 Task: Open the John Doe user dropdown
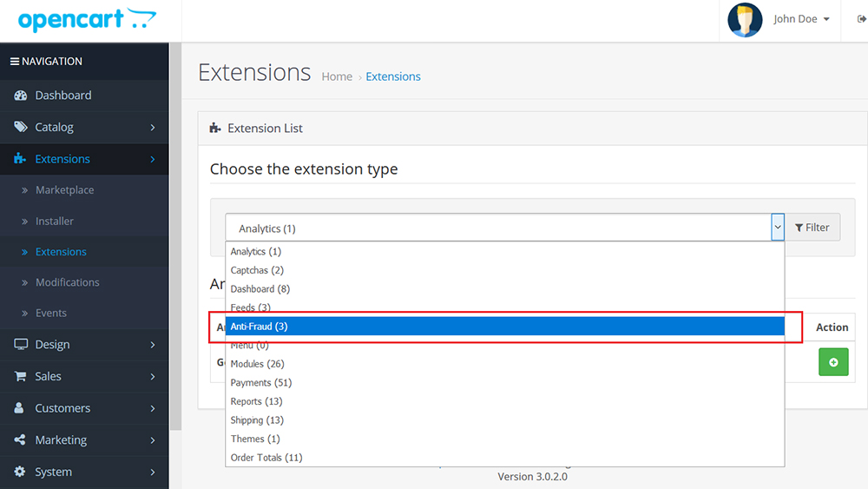pos(801,19)
